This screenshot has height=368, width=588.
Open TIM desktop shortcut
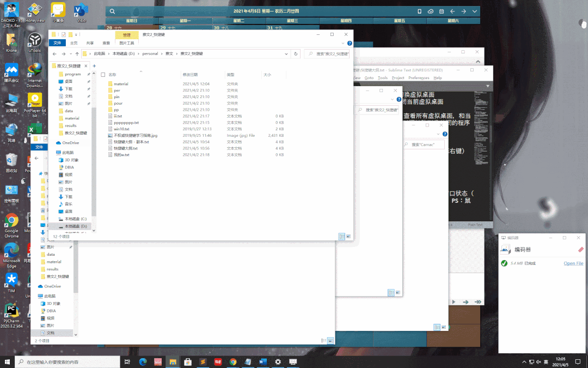[11, 283]
